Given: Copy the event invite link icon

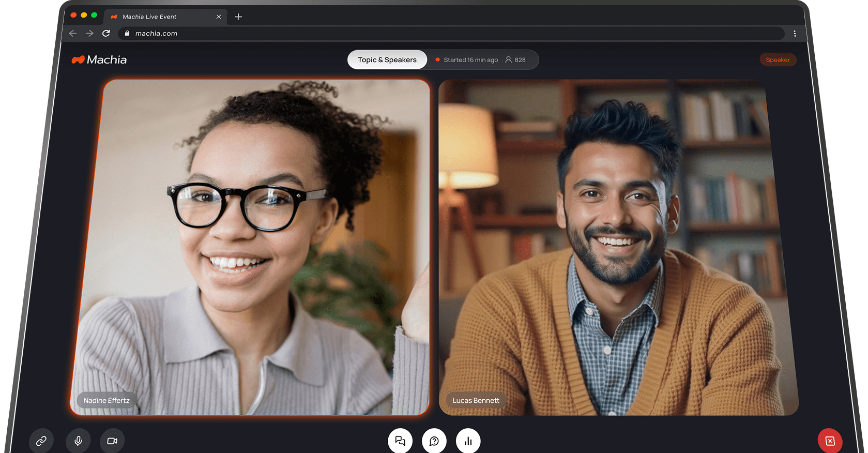Looking at the screenshot, I should point(41,441).
